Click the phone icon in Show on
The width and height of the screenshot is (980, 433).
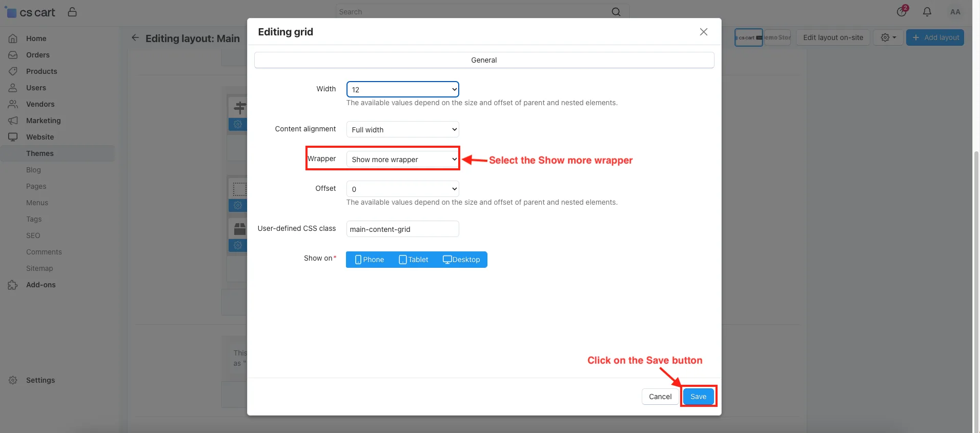[358, 260]
